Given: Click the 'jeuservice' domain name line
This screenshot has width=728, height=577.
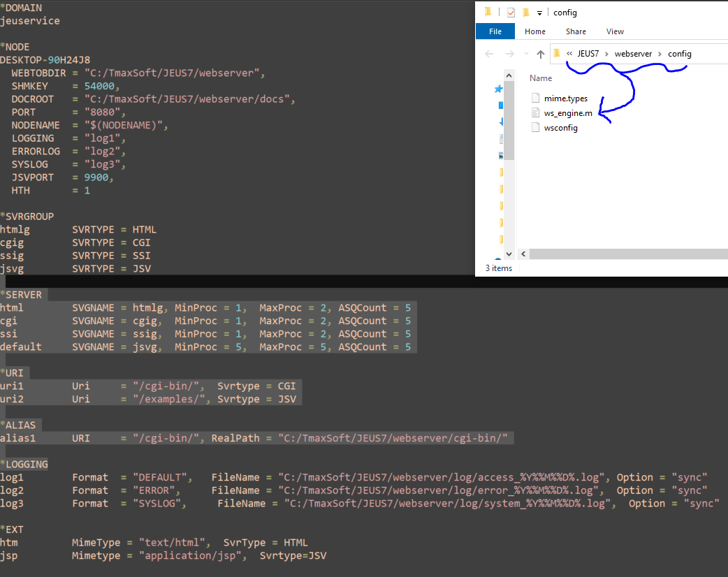Looking at the screenshot, I should pos(30,21).
